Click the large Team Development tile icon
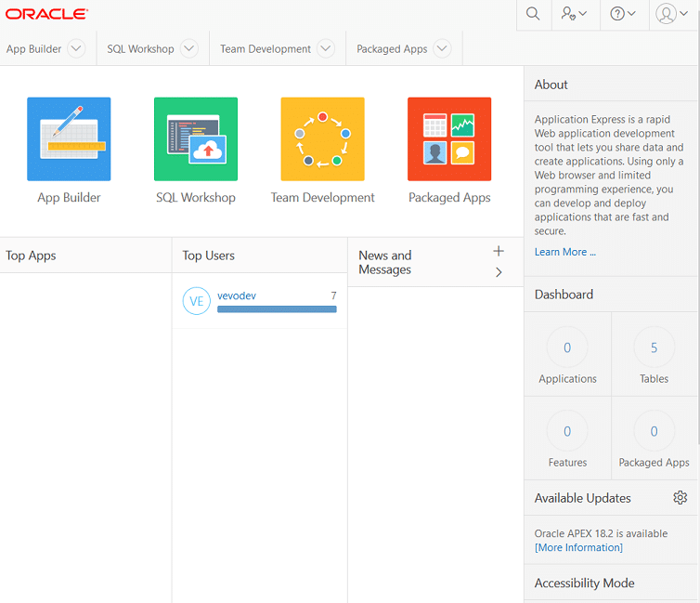The height and width of the screenshot is (603, 700). pos(322,139)
